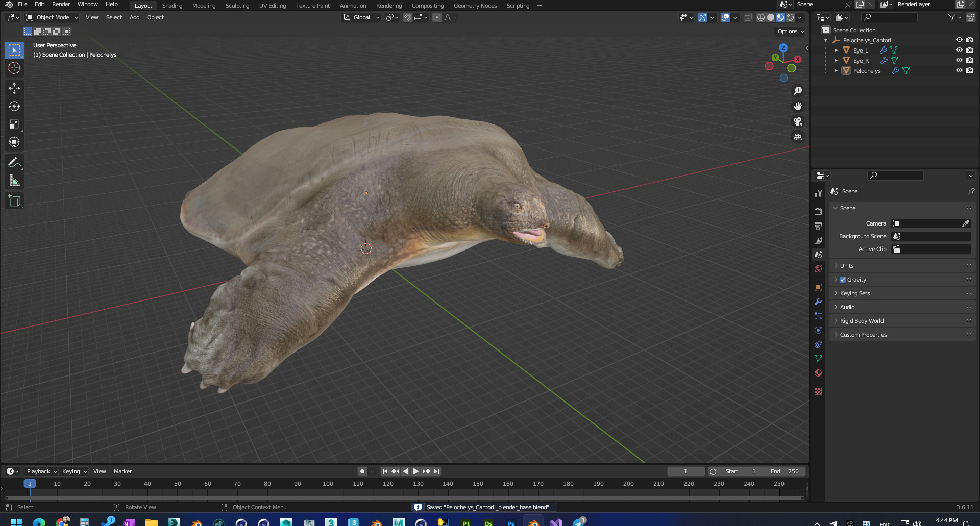The image size is (980, 526).
Task: Click the current frame number field
Action: click(685, 471)
